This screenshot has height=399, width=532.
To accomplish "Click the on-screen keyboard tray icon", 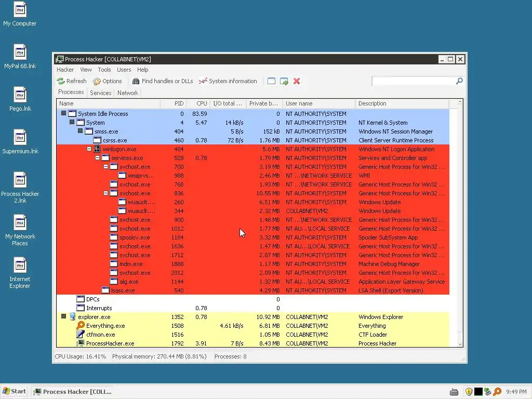I will tap(454, 392).
